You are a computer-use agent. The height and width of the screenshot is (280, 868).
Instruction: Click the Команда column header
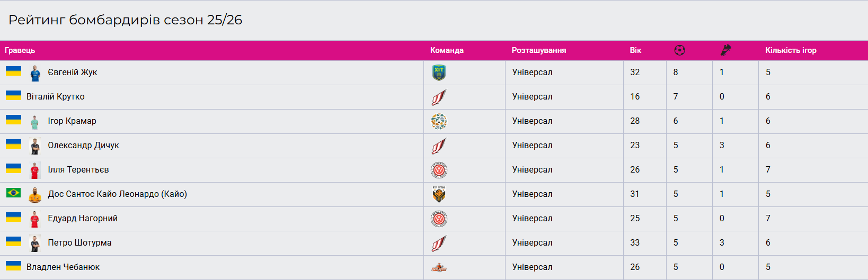coord(447,50)
